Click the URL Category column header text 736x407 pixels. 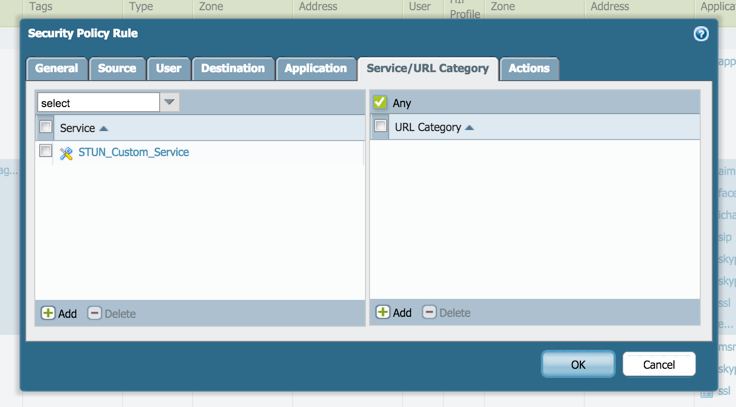tap(428, 127)
